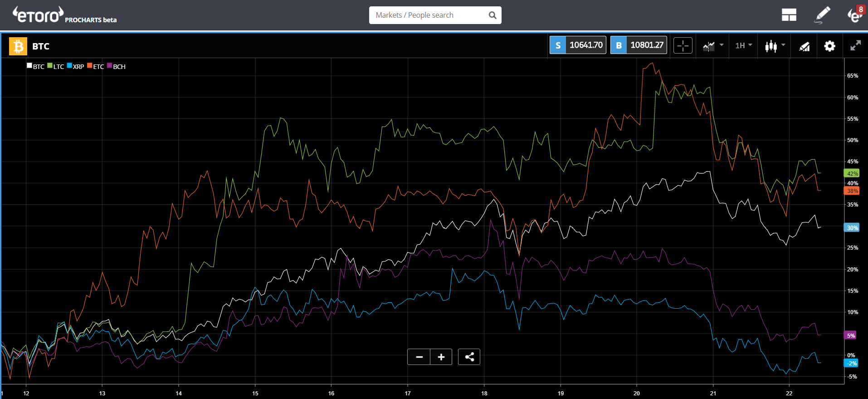Image resolution: width=868 pixels, height=399 pixels.
Task: Click the green 42% LTC price label
Action: click(851, 173)
